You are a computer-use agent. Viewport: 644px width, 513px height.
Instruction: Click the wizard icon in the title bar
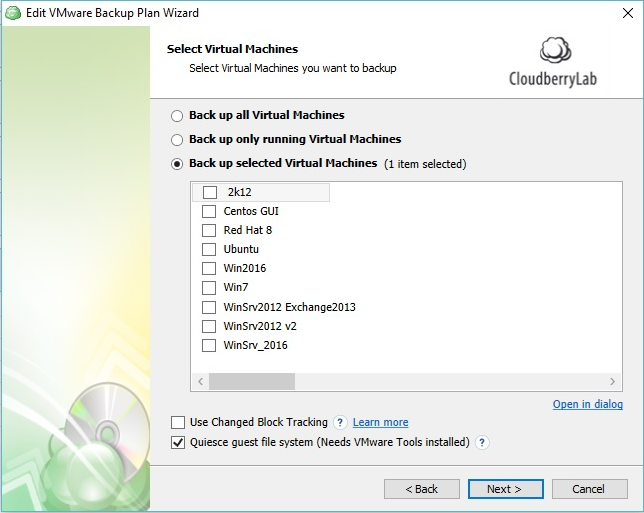pyautogui.click(x=12, y=13)
